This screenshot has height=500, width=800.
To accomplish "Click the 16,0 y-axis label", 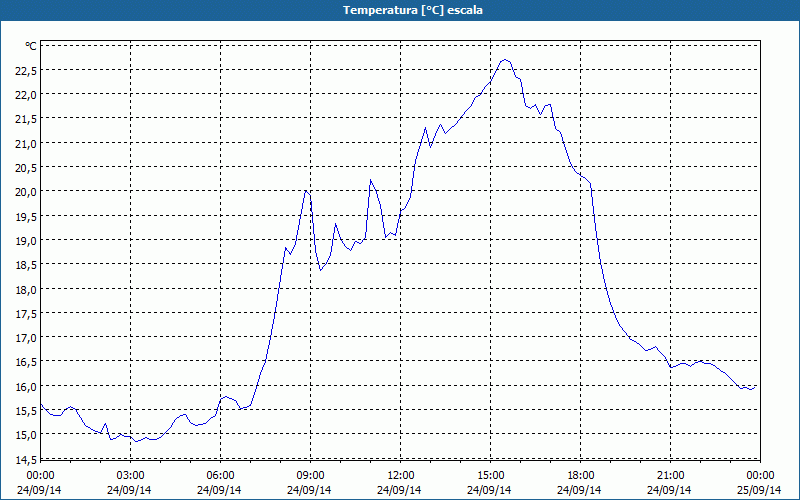I will coord(26,387).
